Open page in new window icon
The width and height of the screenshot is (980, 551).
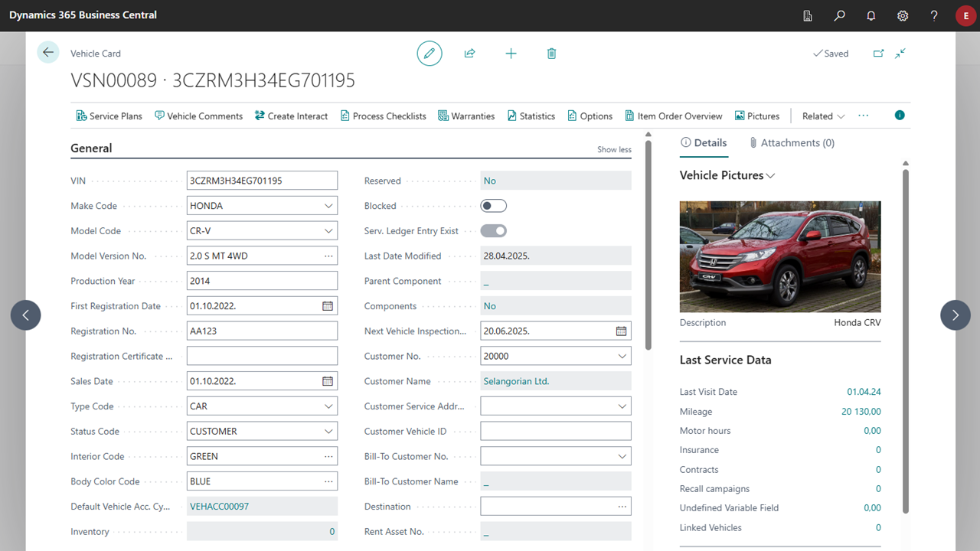point(878,53)
